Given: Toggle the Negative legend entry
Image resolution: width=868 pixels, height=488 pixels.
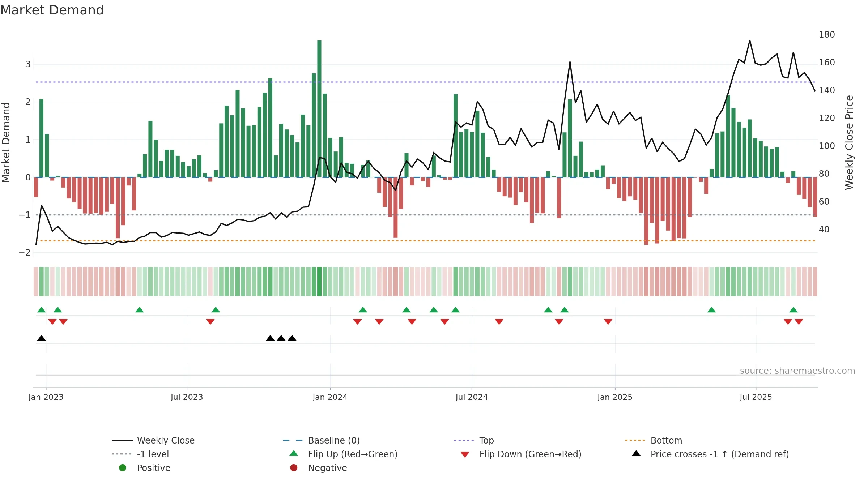Looking at the screenshot, I should [318, 468].
